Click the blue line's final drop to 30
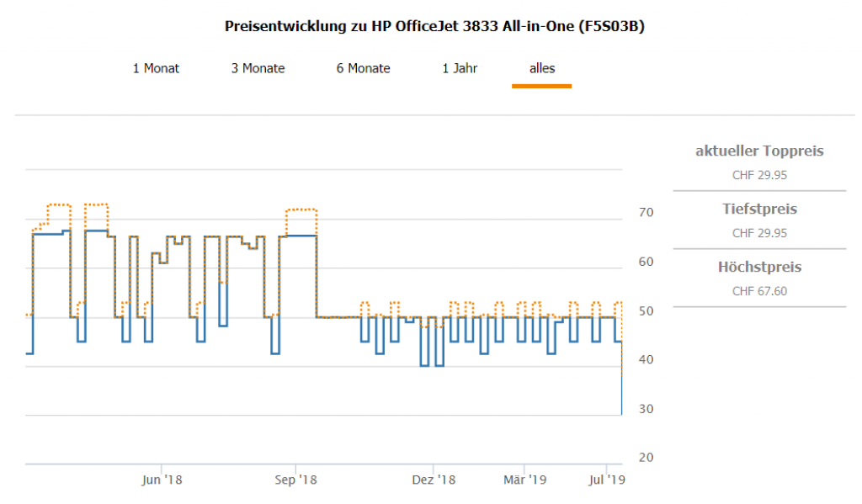862x504 pixels. (x=621, y=395)
